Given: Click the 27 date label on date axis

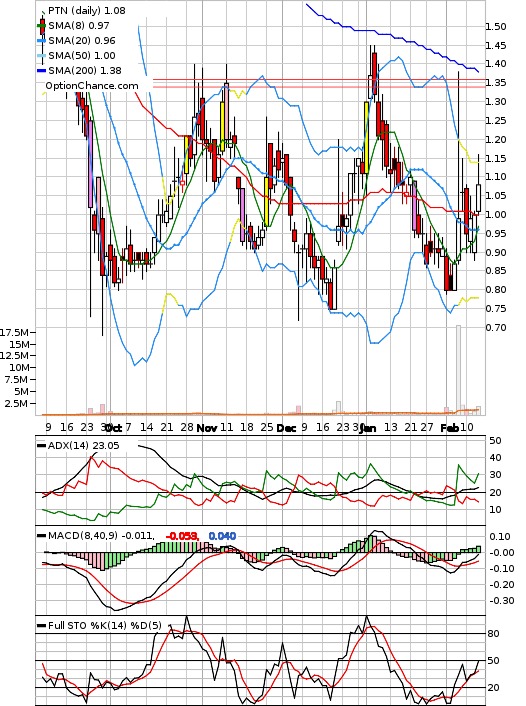Looking at the screenshot, I should (x=427, y=427).
